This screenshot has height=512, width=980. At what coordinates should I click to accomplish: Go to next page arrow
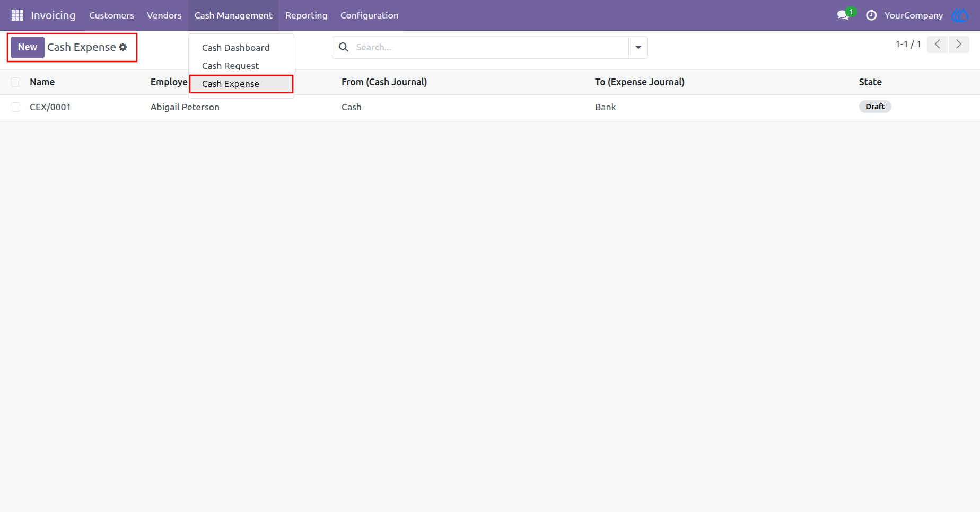pos(959,45)
